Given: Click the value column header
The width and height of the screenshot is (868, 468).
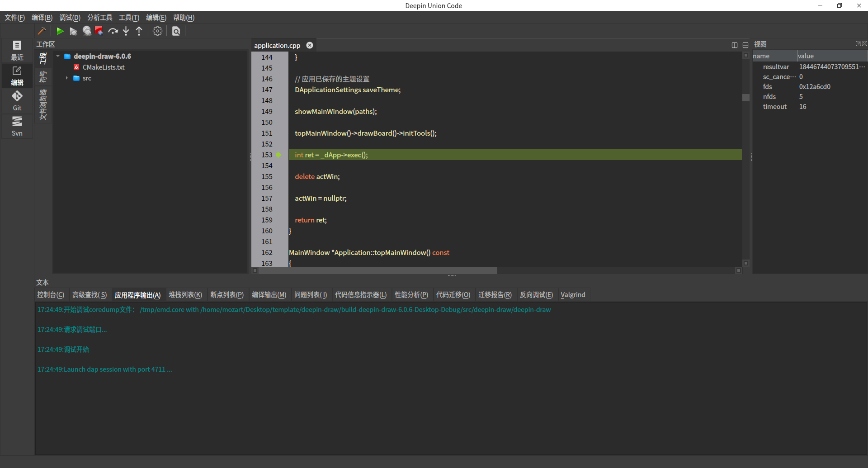Looking at the screenshot, I should [832, 56].
